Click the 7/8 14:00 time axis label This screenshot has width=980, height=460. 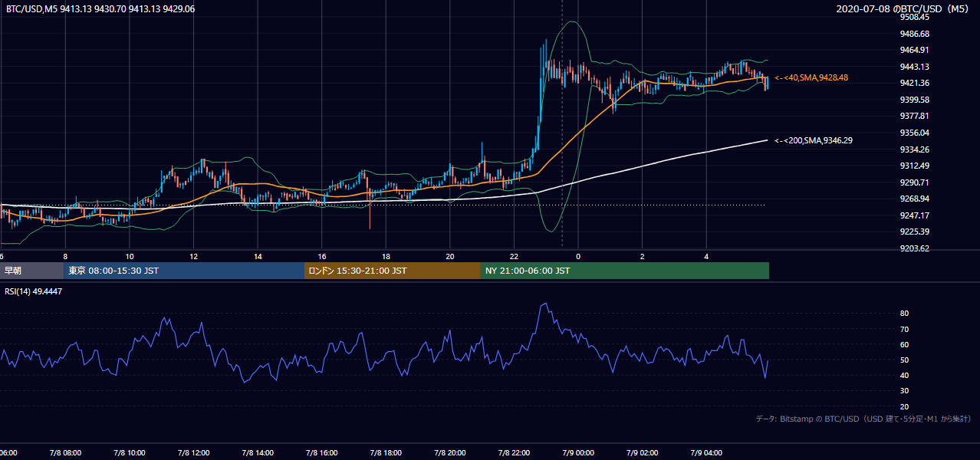(x=258, y=453)
